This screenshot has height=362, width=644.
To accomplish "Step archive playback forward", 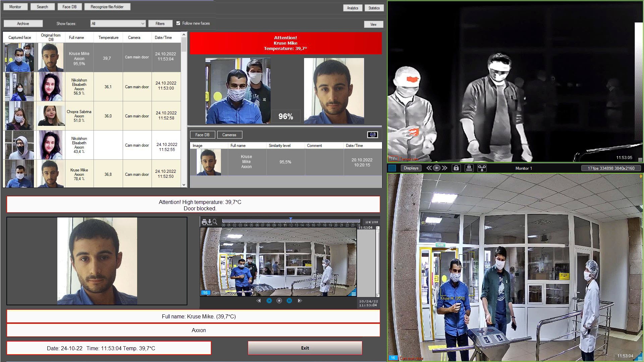I will click(x=300, y=301).
